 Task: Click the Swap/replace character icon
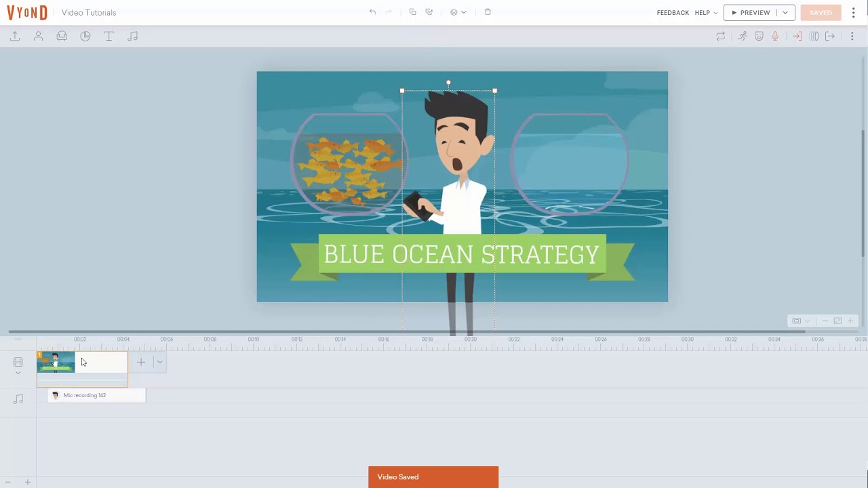tap(721, 37)
